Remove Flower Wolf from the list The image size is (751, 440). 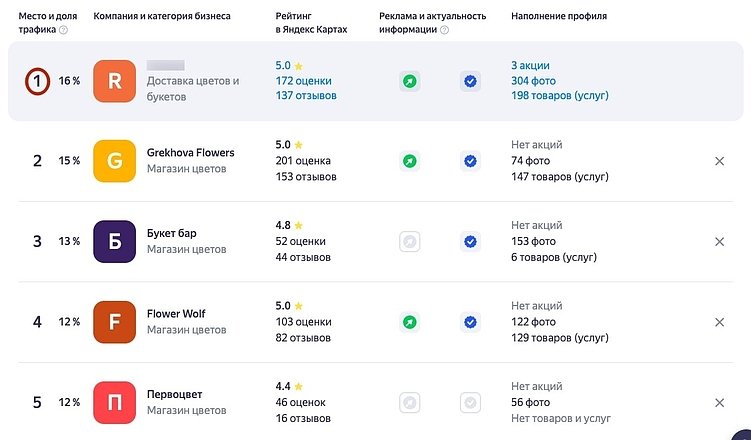coord(719,322)
